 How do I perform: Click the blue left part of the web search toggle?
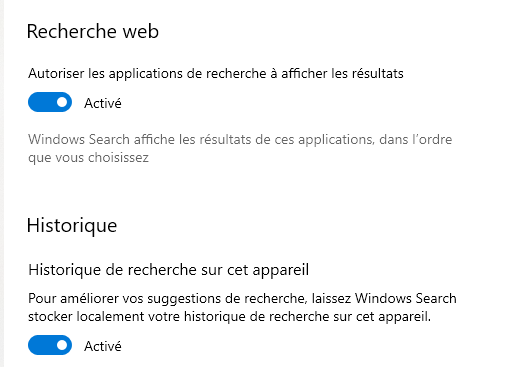click(41, 102)
